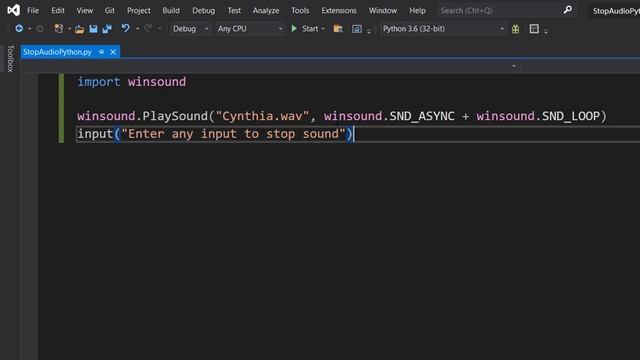Open the Debug configuration dropdown
The height and width of the screenshot is (360, 640).
coord(191,29)
